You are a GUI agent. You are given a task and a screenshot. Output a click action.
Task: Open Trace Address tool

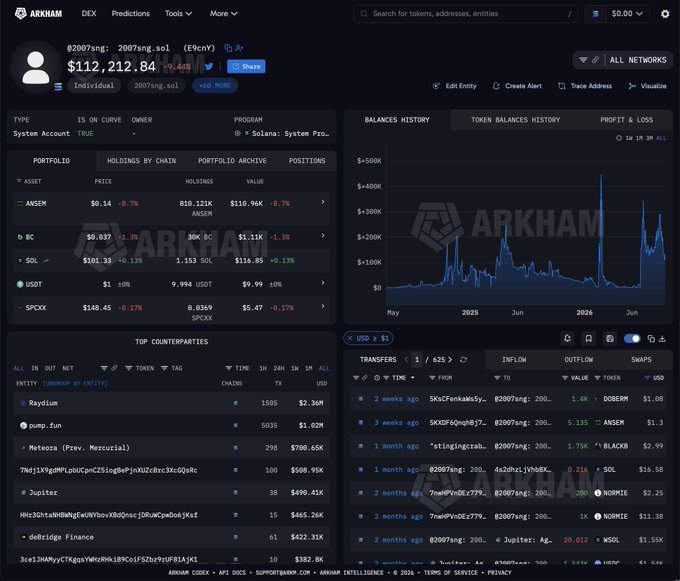click(585, 86)
